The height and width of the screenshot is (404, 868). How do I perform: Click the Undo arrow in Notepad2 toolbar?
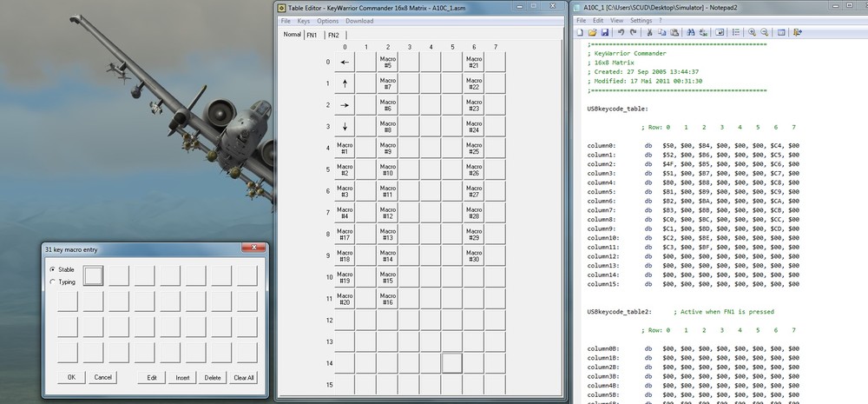coord(620,32)
